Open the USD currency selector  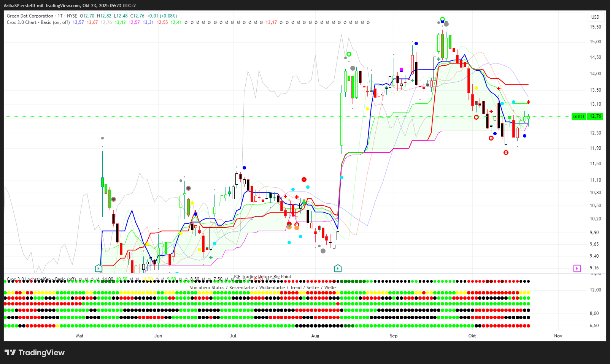(595, 17)
